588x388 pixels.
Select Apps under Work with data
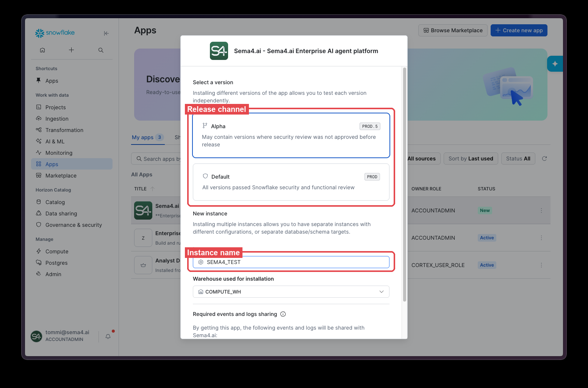point(72,164)
